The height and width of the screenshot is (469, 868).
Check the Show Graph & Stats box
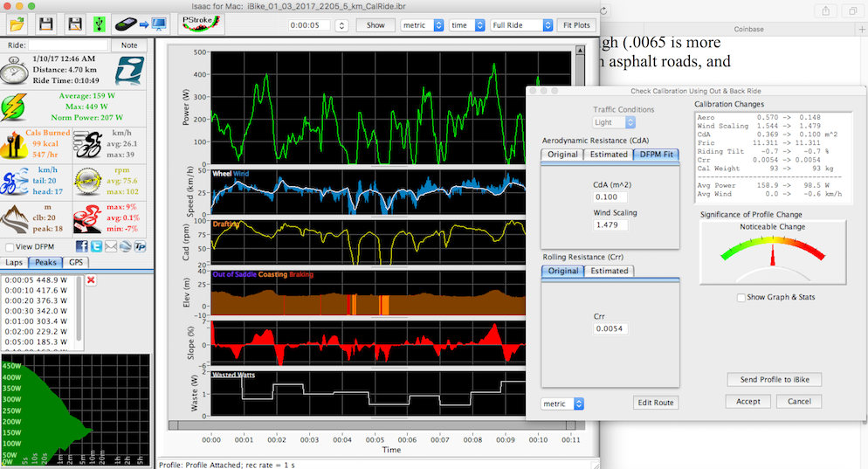tap(741, 298)
